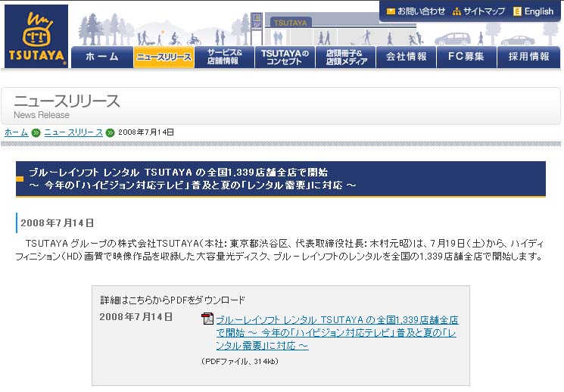Click the date 2008年7月14日 in download box
Screen dimensions: 564x392
(136, 317)
